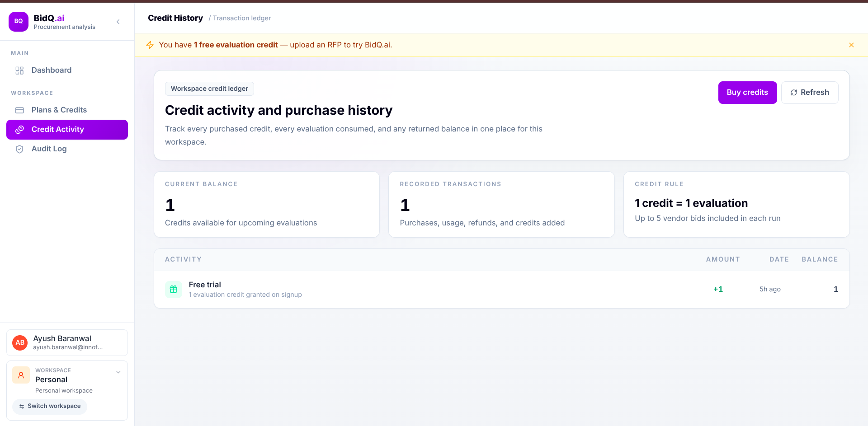The width and height of the screenshot is (868, 426).
Task: Click the Free trial gift icon
Action: click(174, 290)
